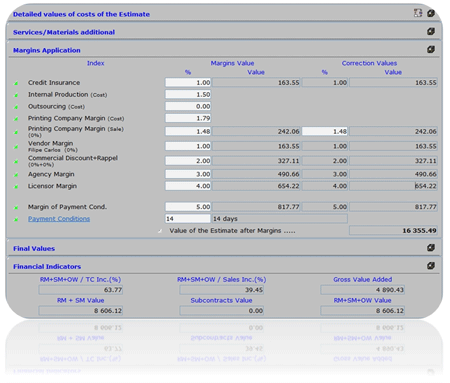Click the '14 days' payment description field

pyautogui.click(x=280, y=219)
